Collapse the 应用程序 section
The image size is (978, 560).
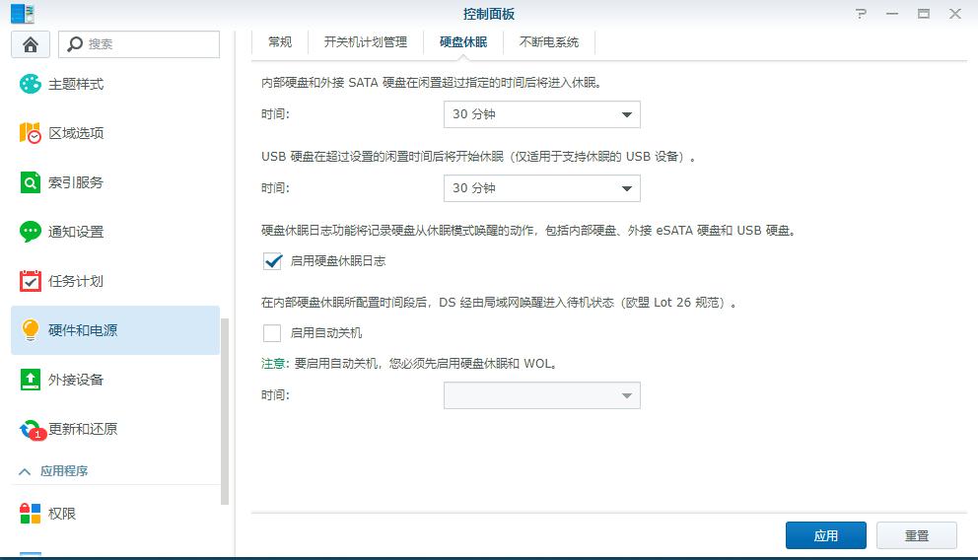(25, 471)
